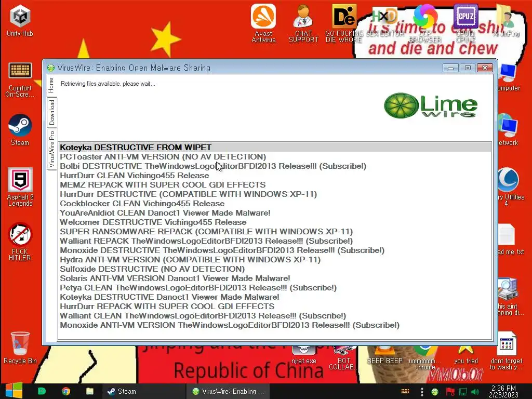532x399 pixels.
Task: Click the volume icon in system tray
Action: (475, 392)
